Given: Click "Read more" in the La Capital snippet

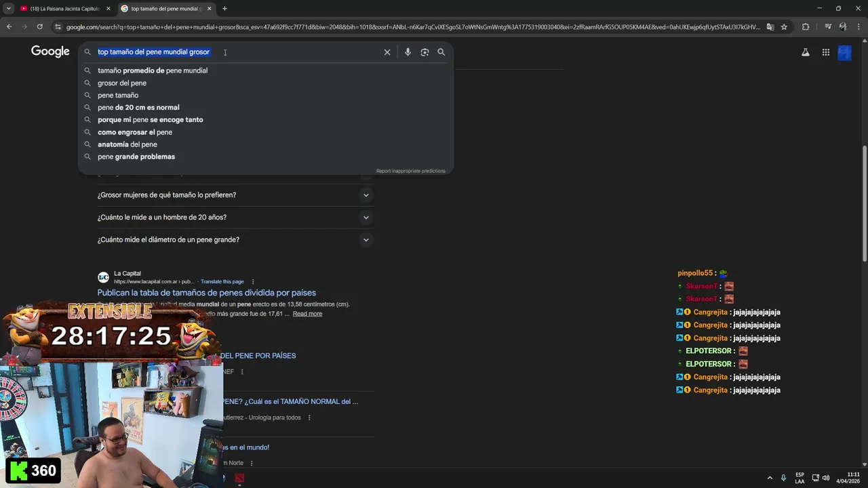Looking at the screenshot, I should (x=307, y=314).
